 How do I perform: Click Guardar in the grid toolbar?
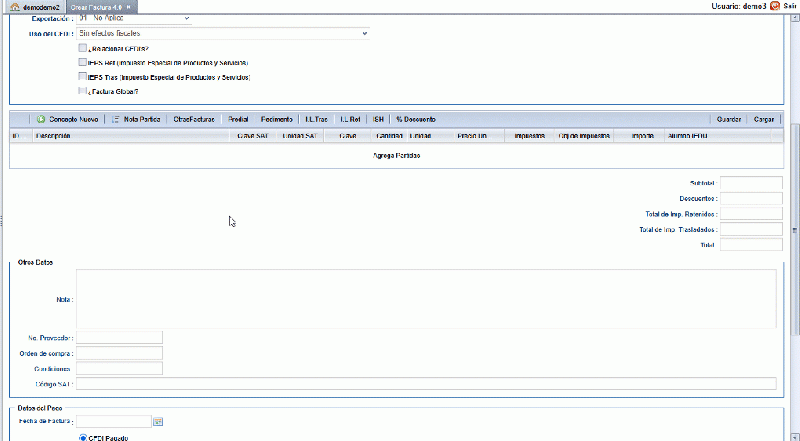pyautogui.click(x=729, y=119)
